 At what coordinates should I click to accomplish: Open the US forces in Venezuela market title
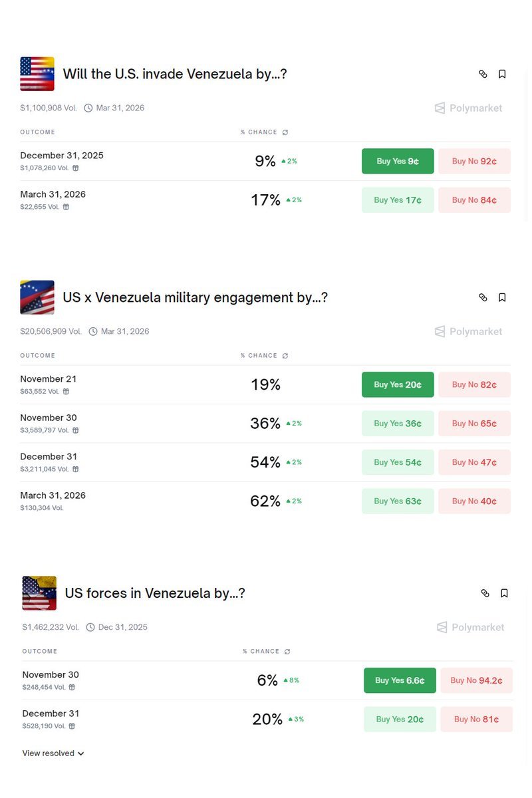click(155, 593)
